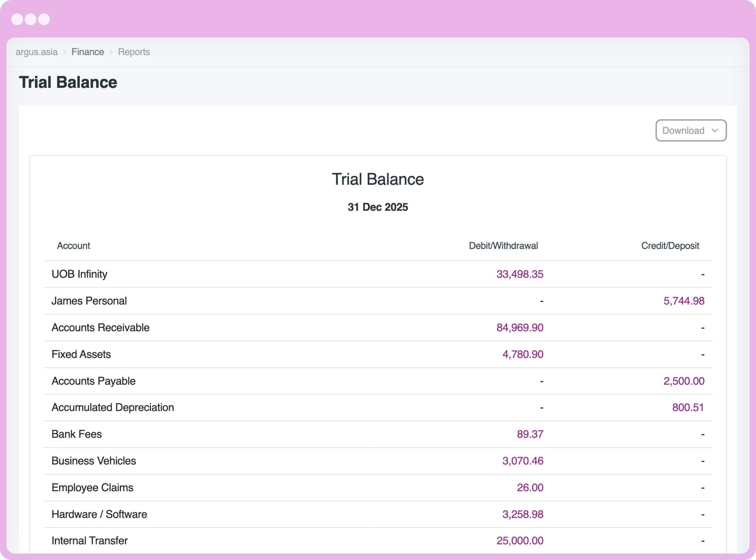Click the argus.asia breadcrumb link

point(36,52)
